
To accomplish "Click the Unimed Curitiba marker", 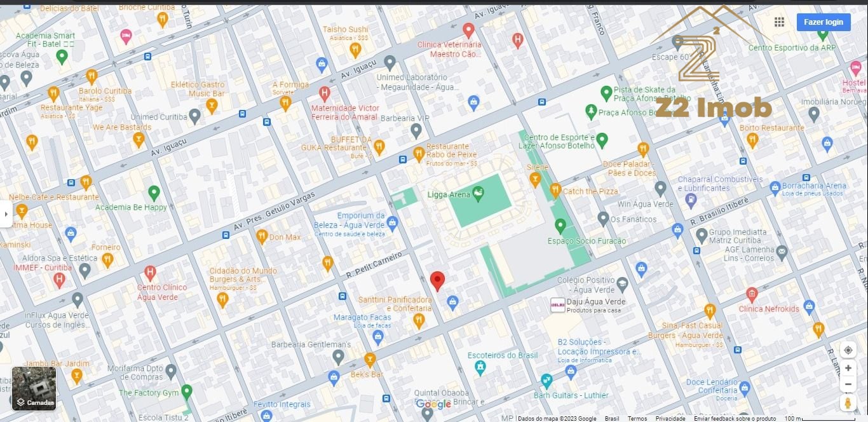I will [195, 117].
